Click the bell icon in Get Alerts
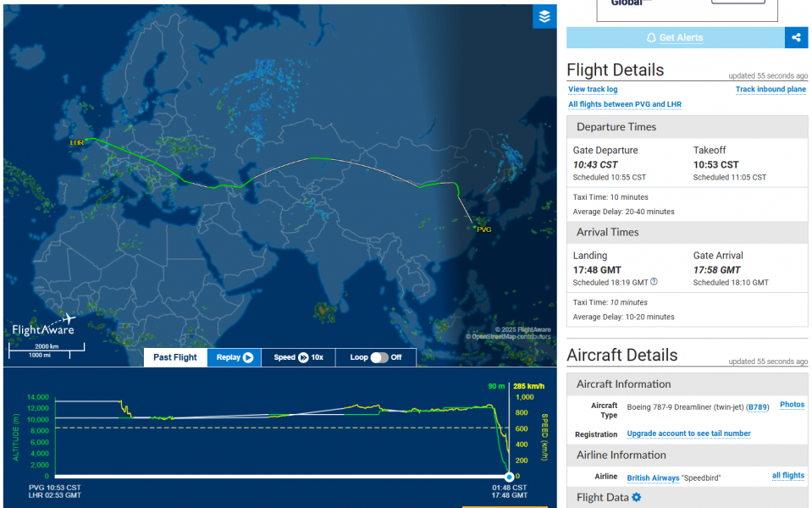The width and height of the screenshot is (812, 508). tap(651, 38)
